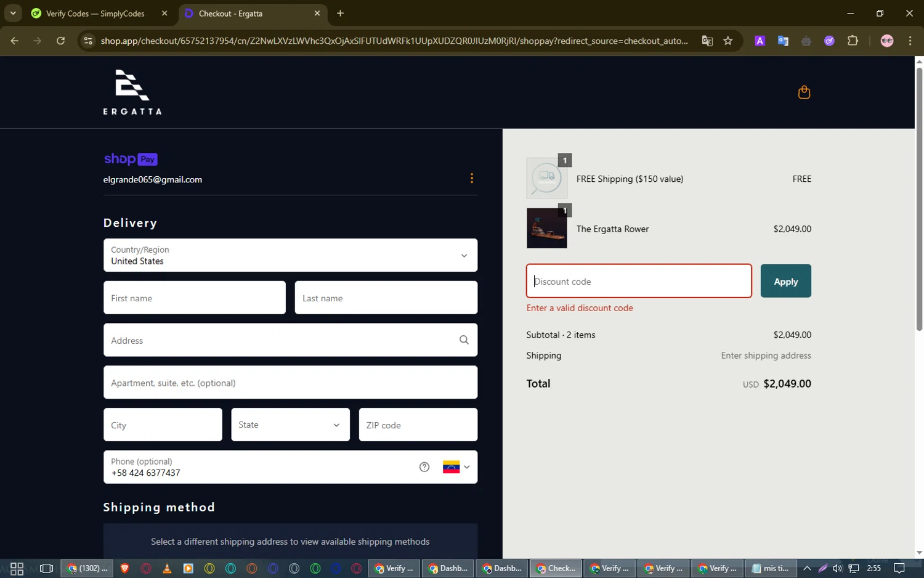This screenshot has width=924, height=578.
Task: Click the City field
Action: [x=163, y=425]
